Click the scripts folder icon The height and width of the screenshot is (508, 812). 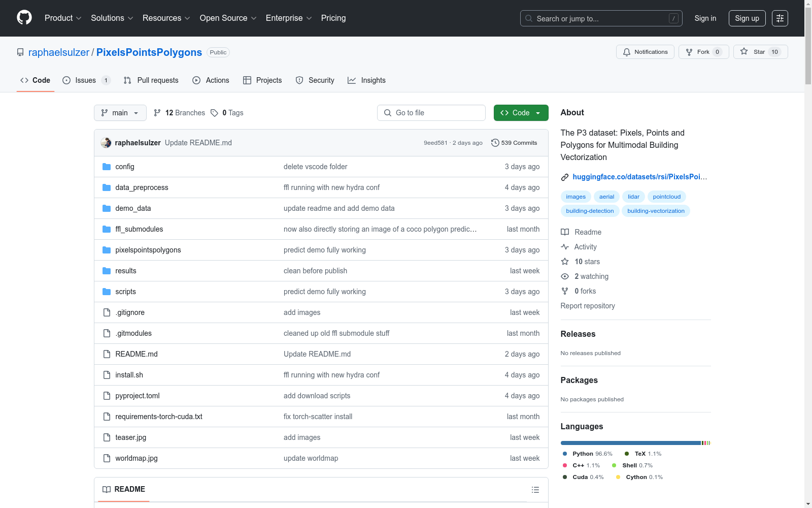click(107, 292)
